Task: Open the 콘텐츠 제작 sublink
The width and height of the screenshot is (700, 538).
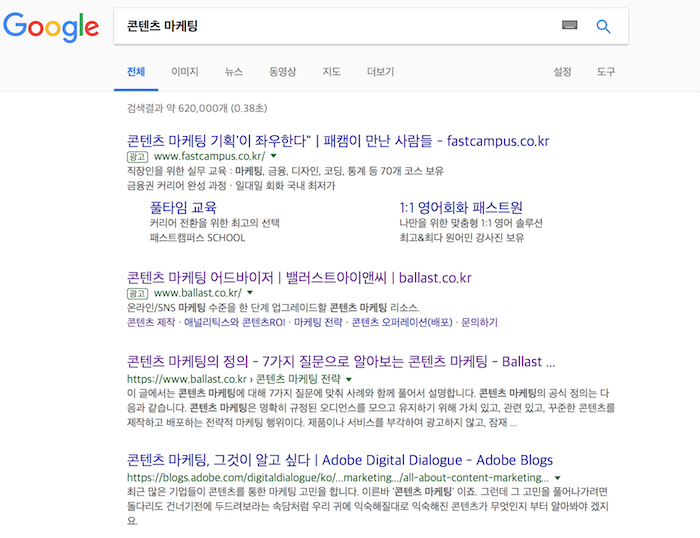Action: coord(151,322)
